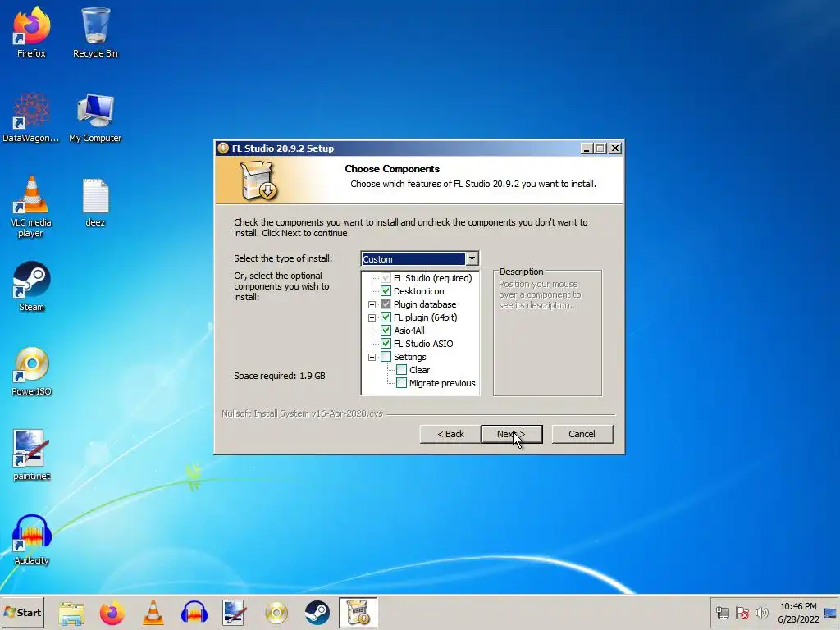Select the deez text file icon

95,202
